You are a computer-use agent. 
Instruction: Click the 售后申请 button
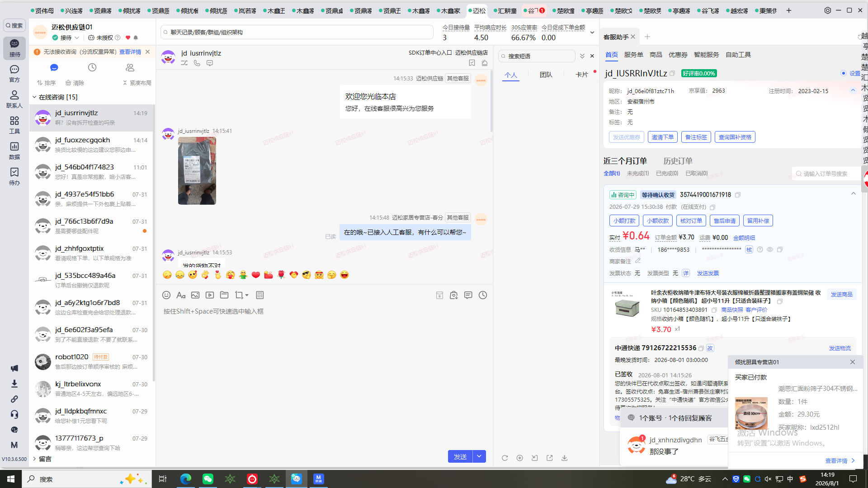[x=725, y=221]
